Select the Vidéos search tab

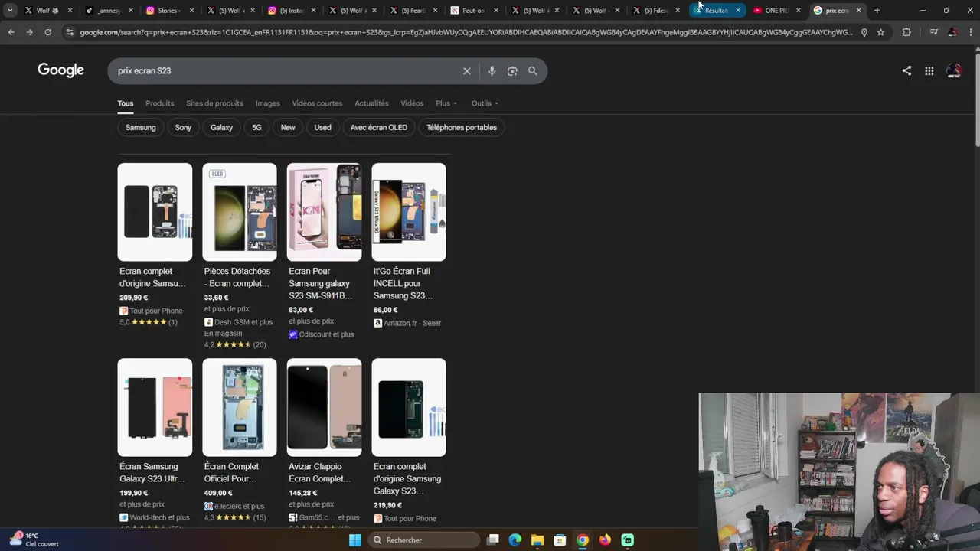coord(412,103)
